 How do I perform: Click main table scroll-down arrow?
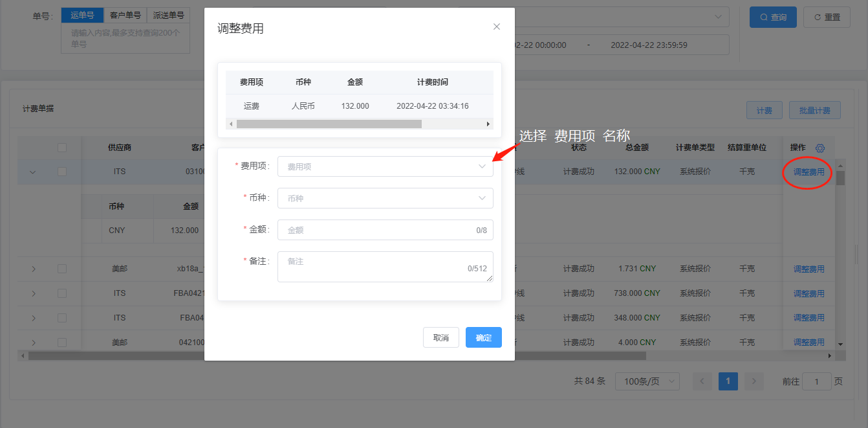(x=841, y=344)
